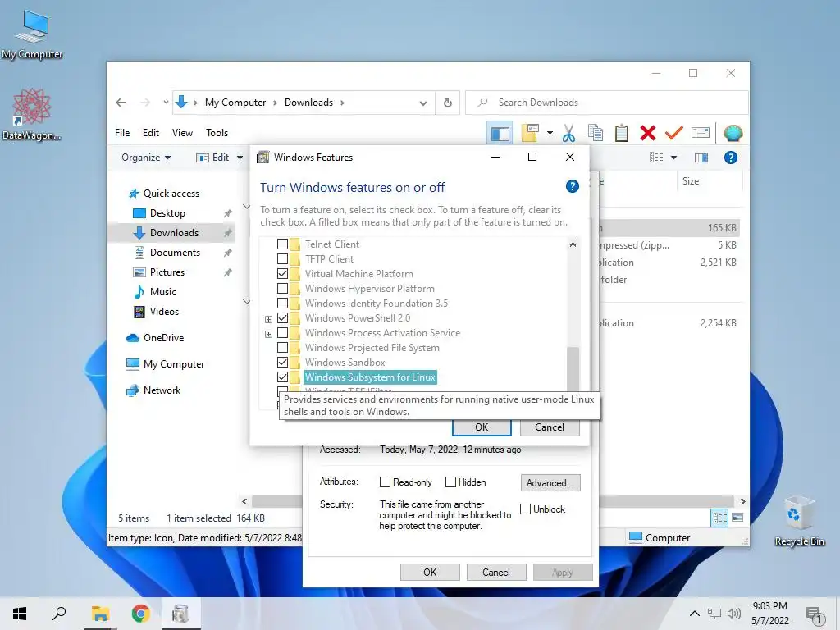
Task: Check the Unblock security checkbox
Action: pyautogui.click(x=526, y=509)
